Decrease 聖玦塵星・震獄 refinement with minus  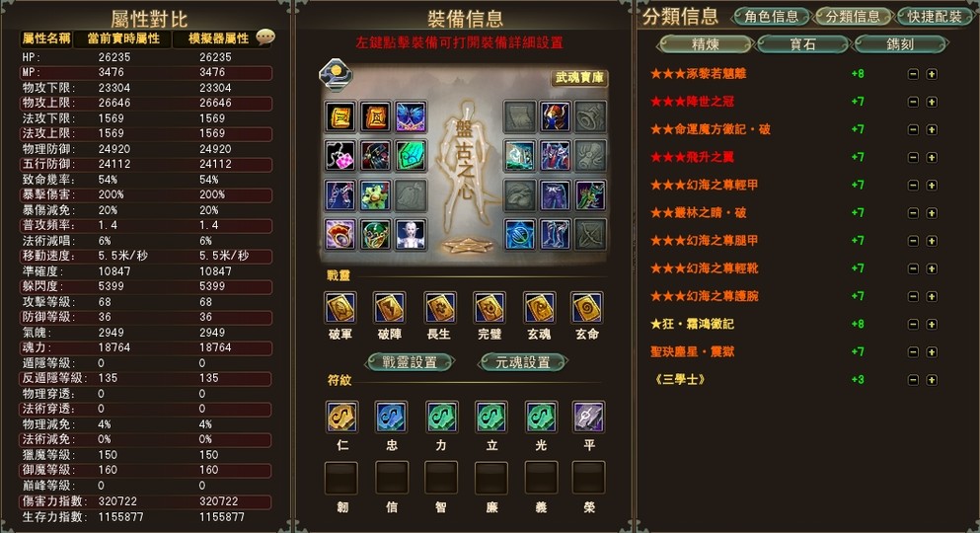pos(913,351)
